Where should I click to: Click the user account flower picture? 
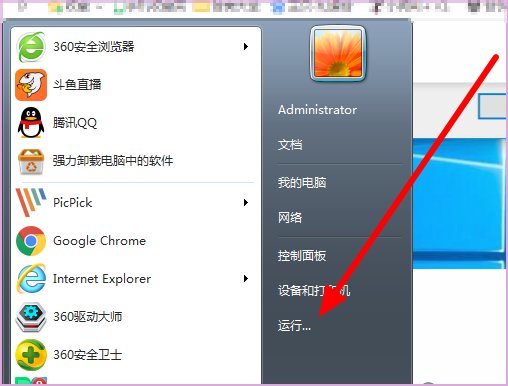tap(338, 53)
